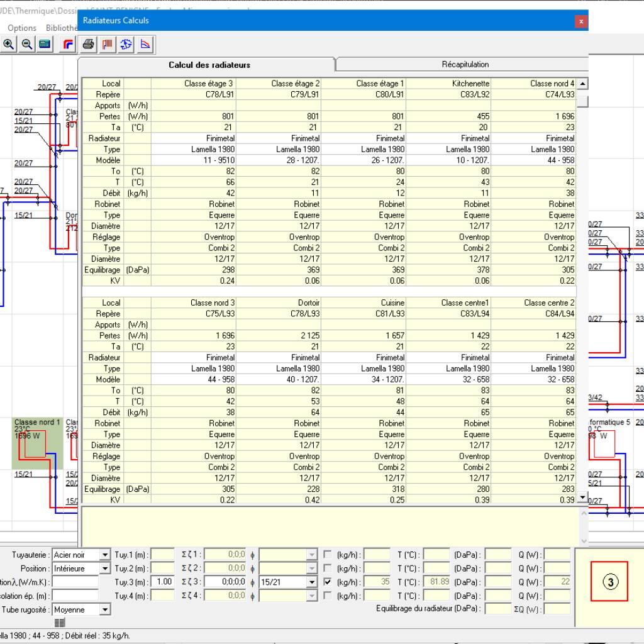
Task: Uncheck the Tuy.3 kg/h checkbox
Action: [328, 582]
